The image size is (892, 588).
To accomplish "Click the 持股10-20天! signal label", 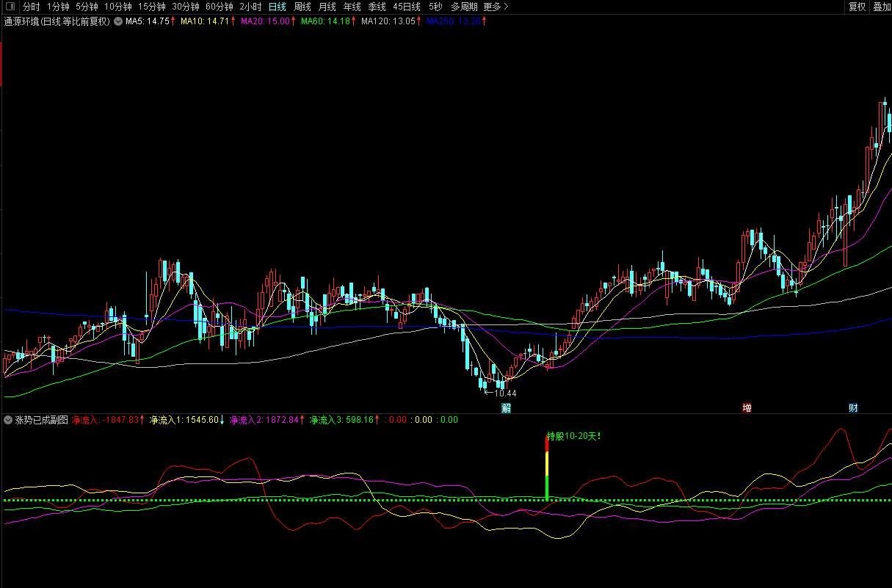I will 574,436.
